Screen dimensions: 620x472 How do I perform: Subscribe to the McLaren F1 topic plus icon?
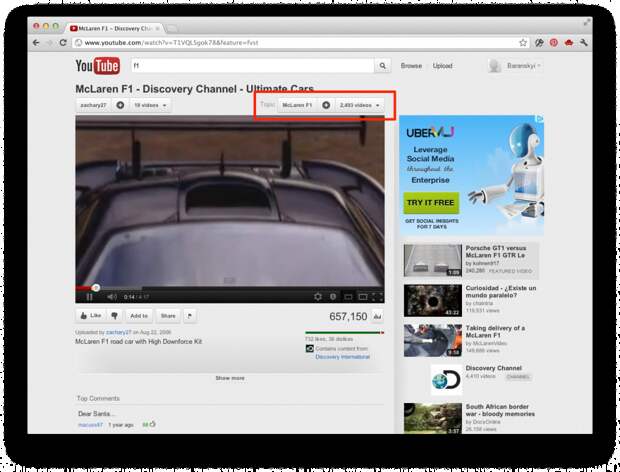point(326,105)
